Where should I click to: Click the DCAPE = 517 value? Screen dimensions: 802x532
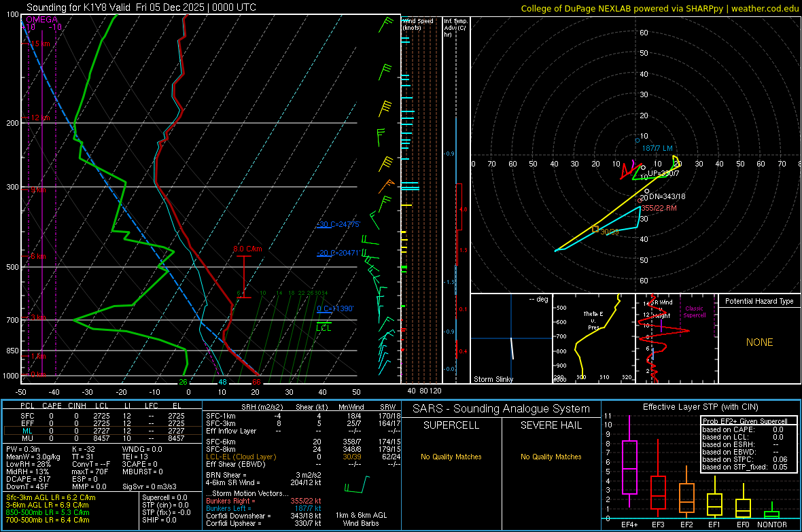pyautogui.click(x=28, y=479)
